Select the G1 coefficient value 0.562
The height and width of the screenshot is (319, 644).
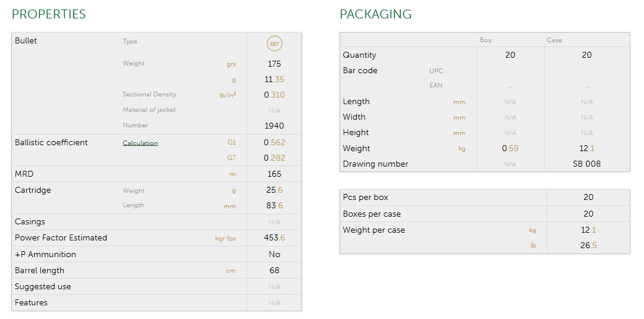[x=274, y=143]
